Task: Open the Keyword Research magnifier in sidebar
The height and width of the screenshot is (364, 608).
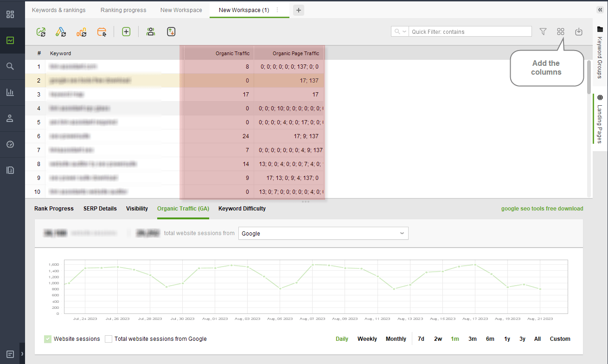Action: tap(10, 66)
